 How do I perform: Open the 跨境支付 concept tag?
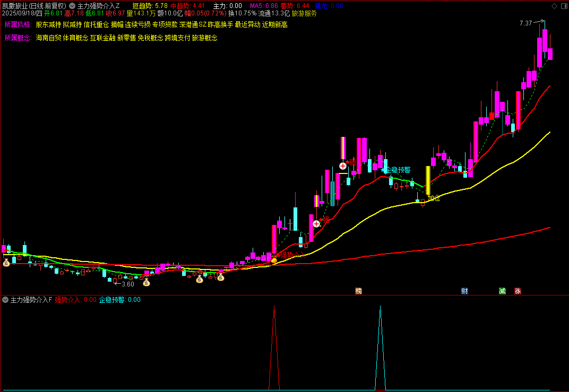(177, 38)
